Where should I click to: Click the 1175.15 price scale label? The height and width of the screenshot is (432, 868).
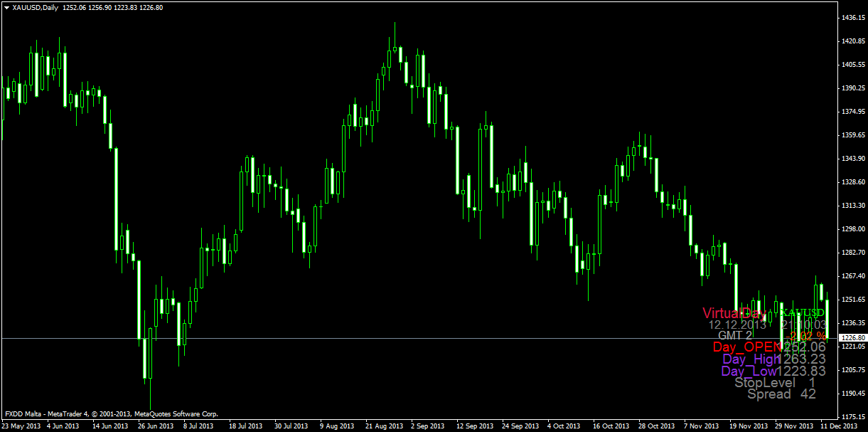pos(852,416)
